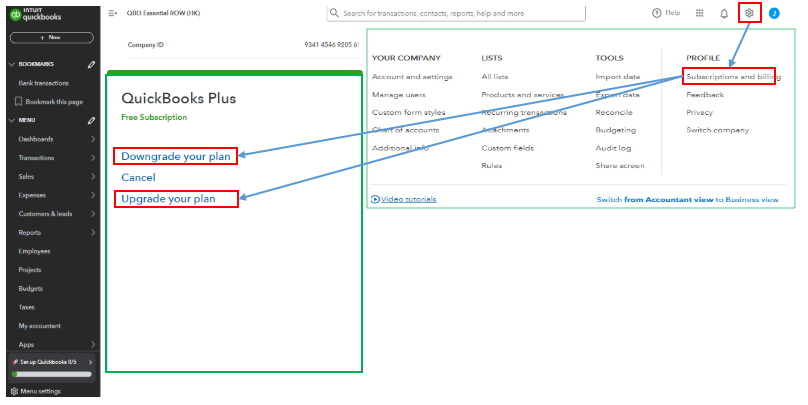Expand the Dashboards submenu arrow
Image resolution: width=808 pixels, height=405 pixels.
pyautogui.click(x=93, y=139)
